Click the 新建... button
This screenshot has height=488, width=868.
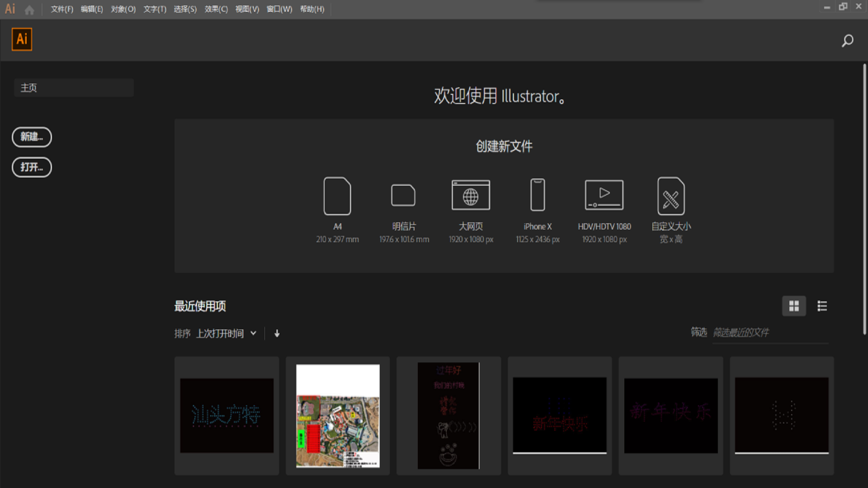32,137
